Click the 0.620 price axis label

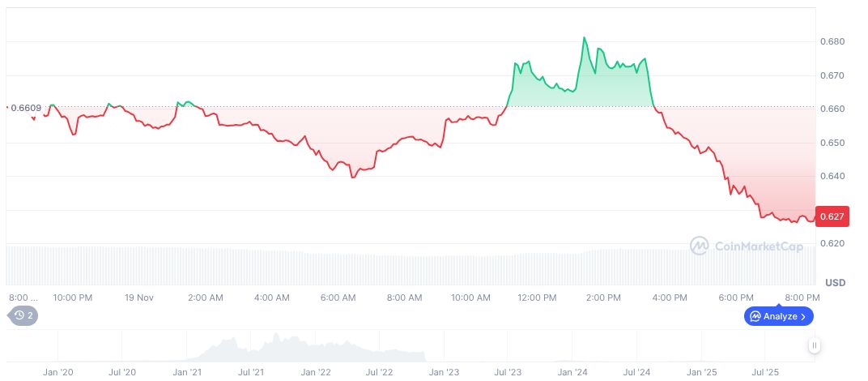pos(832,243)
